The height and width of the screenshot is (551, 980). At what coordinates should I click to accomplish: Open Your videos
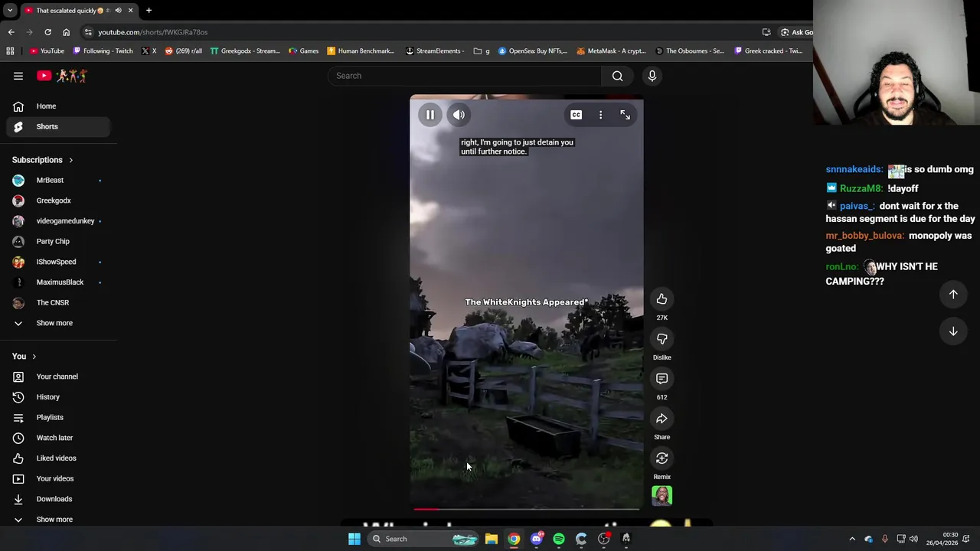tap(58, 478)
